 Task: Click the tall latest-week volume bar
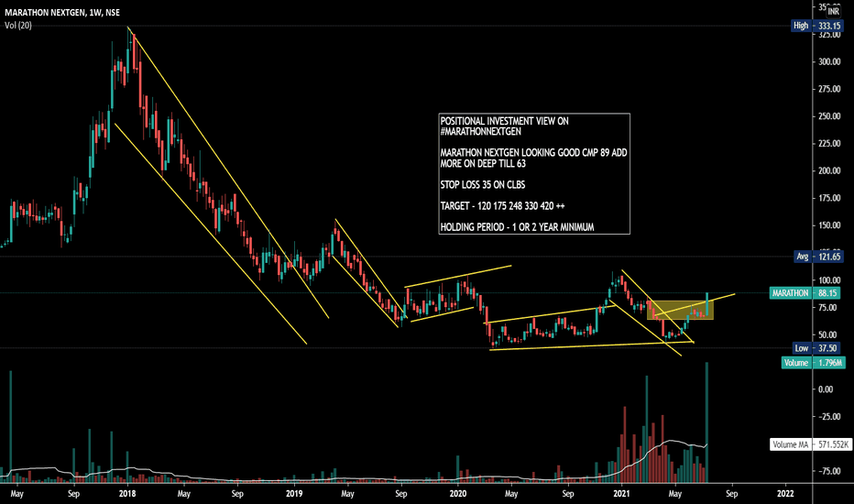(707, 422)
